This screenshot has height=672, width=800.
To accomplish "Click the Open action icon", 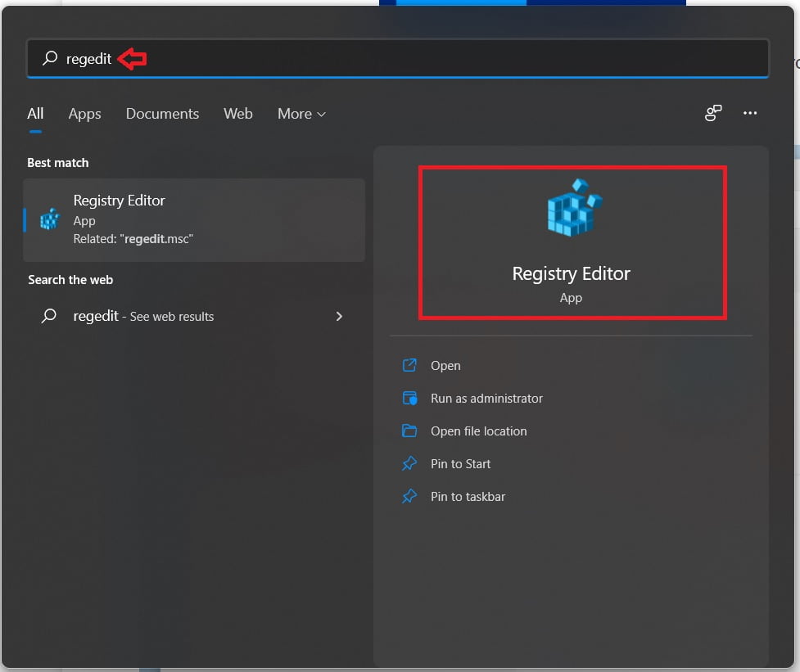I will click(409, 365).
